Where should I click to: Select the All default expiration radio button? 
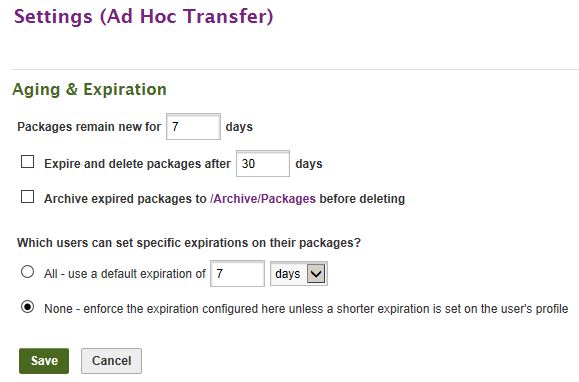tap(27, 272)
